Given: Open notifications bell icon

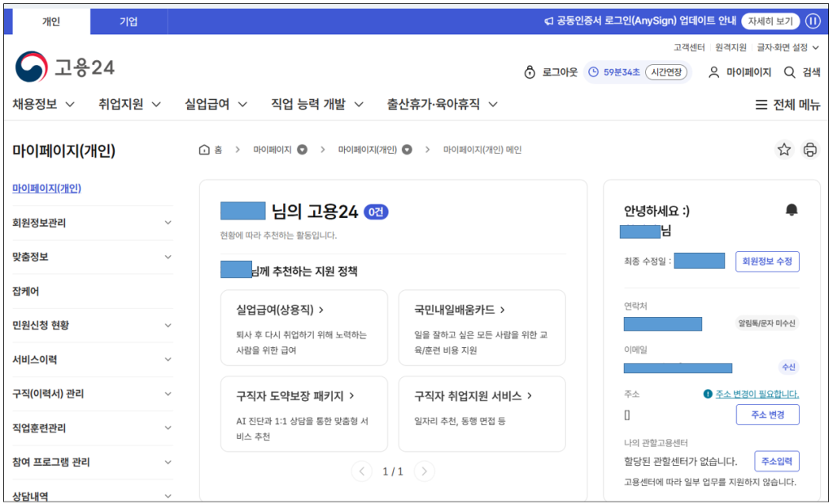Looking at the screenshot, I should click(792, 210).
